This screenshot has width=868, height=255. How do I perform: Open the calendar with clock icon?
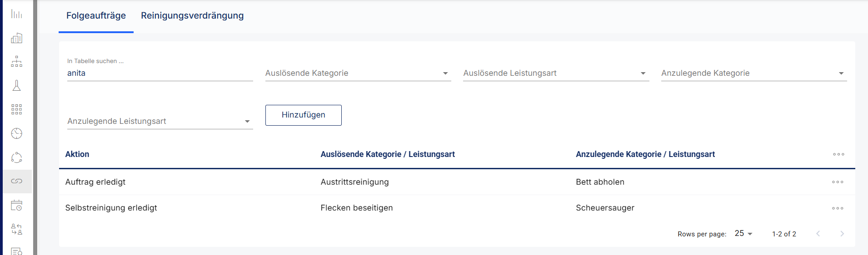tap(17, 206)
